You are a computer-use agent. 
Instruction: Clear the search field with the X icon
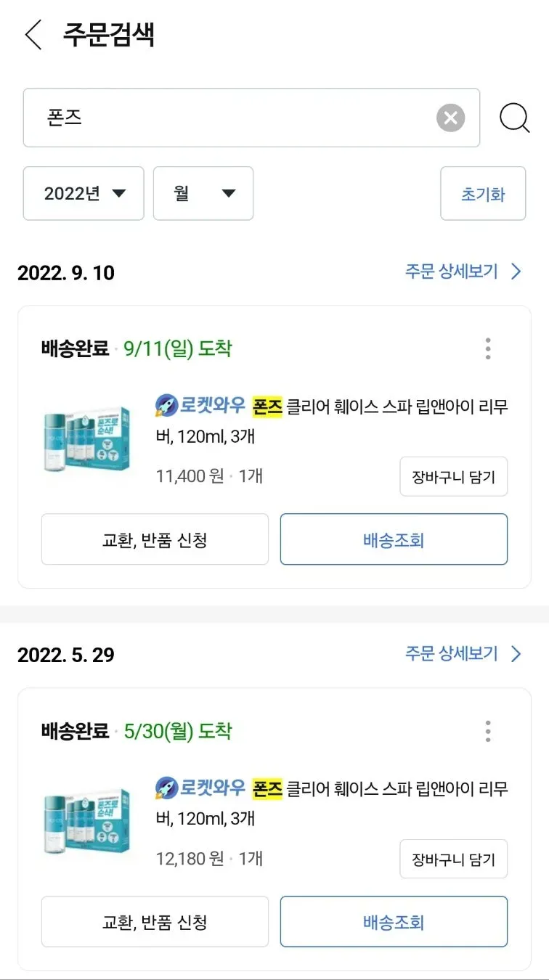450,118
